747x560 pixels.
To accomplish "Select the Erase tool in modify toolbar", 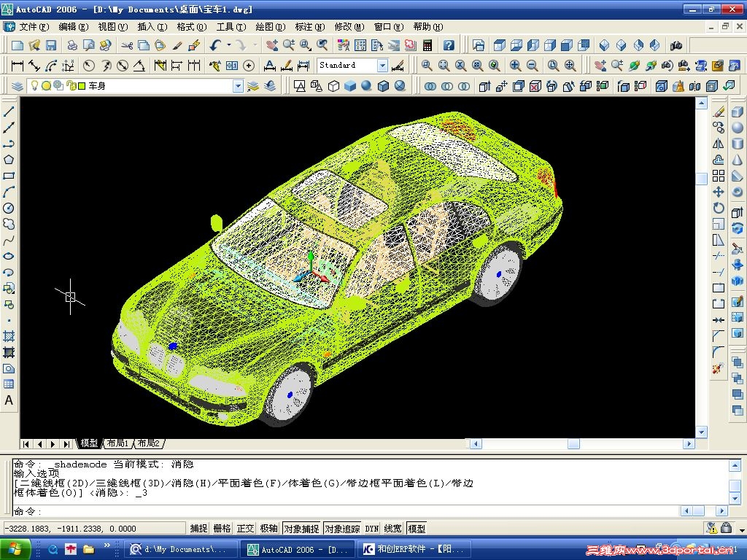I will (x=719, y=112).
